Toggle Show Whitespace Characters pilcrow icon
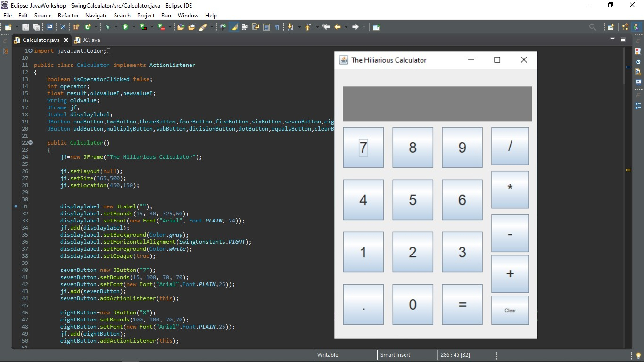 pos(277,27)
